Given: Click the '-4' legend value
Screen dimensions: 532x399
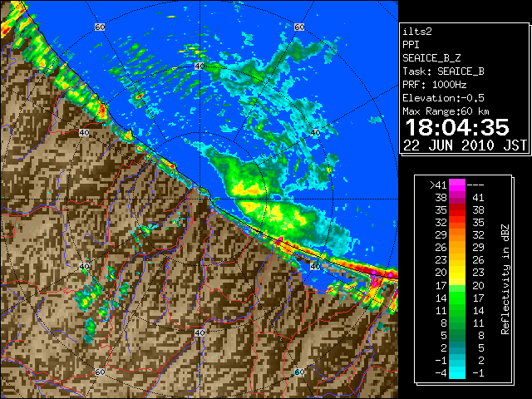Looking at the screenshot, I should pyautogui.click(x=441, y=373).
